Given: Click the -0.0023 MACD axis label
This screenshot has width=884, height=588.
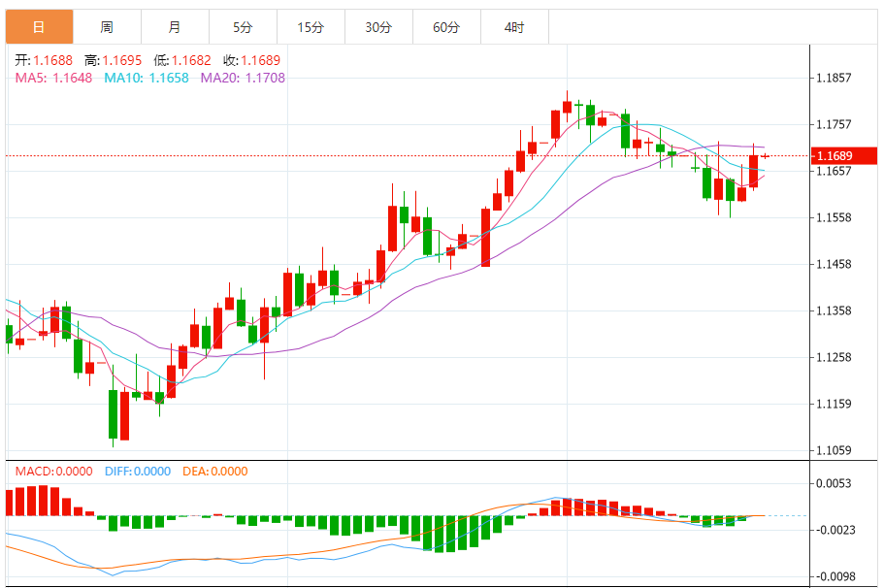Looking at the screenshot, I should pyautogui.click(x=834, y=530).
